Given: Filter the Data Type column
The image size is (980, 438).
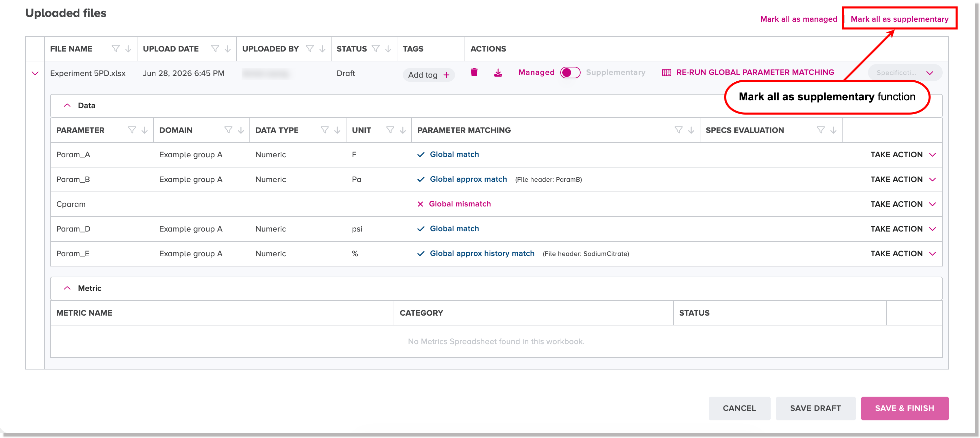Looking at the screenshot, I should tap(324, 130).
